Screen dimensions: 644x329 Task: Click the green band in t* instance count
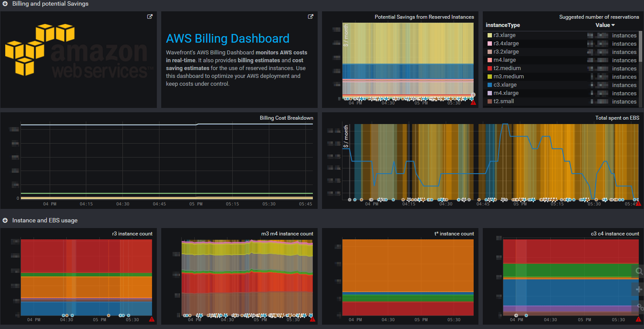tap(408, 298)
